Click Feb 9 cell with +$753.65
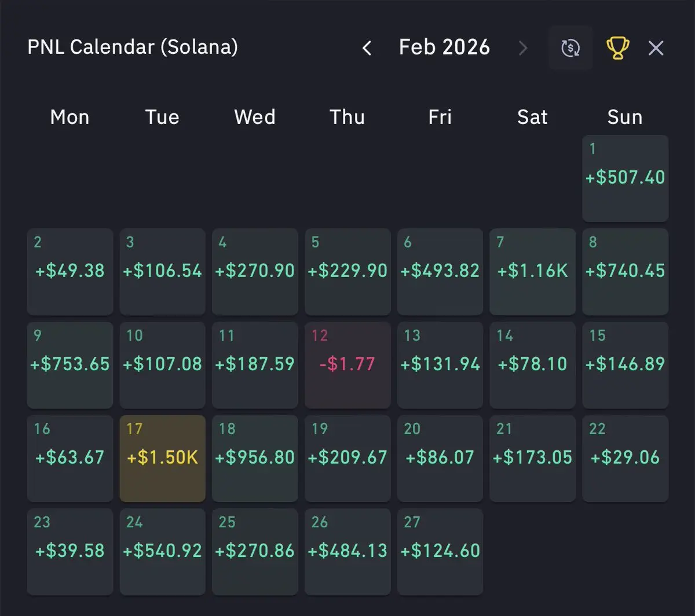The height and width of the screenshot is (616, 695). pos(69,365)
